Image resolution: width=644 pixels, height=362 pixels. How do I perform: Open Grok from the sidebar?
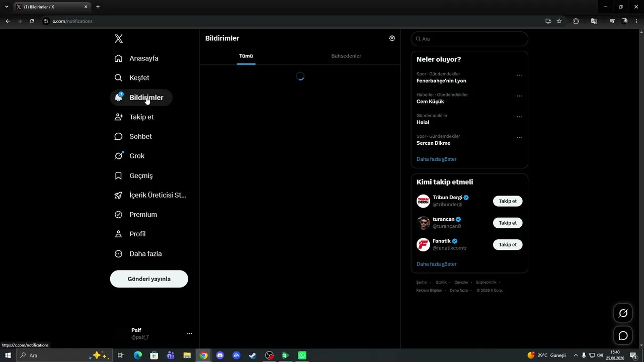[x=130, y=156]
